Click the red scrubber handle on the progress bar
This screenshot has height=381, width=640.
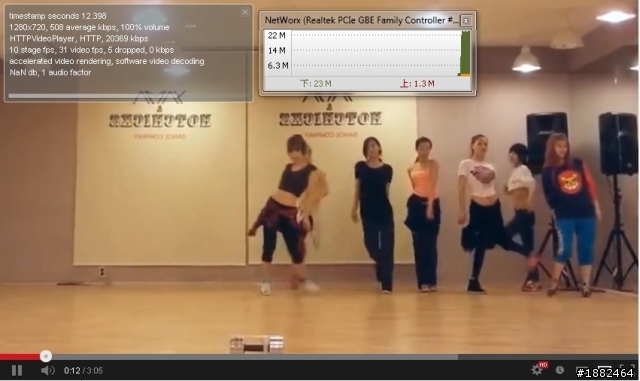click(46, 356)
